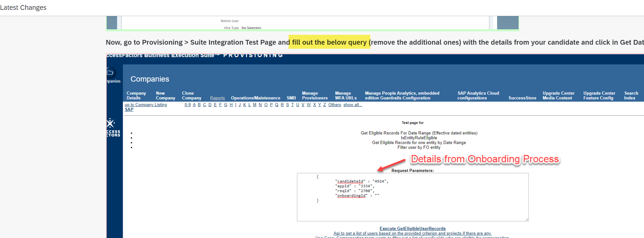Click the 'Rehire User' label

tap(230, 21)
